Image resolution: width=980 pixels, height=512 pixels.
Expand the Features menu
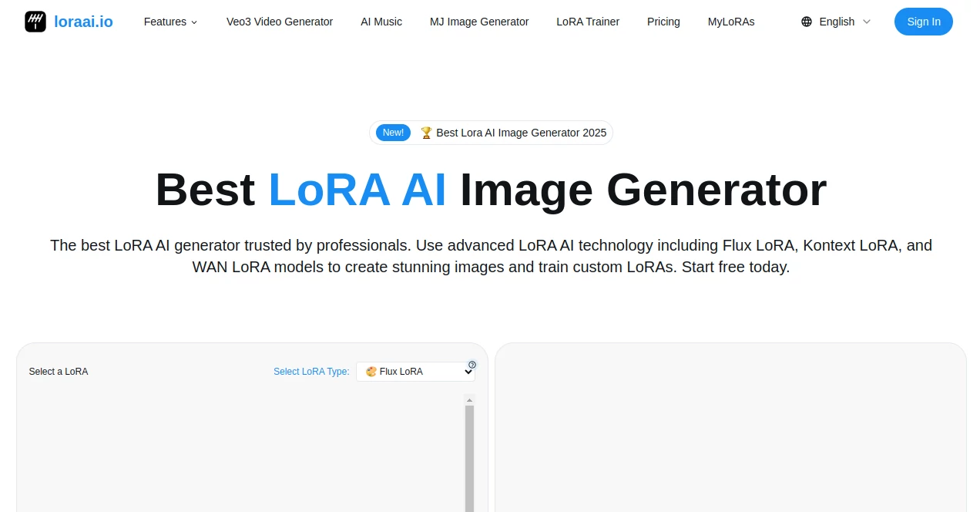tap(171, 22)
